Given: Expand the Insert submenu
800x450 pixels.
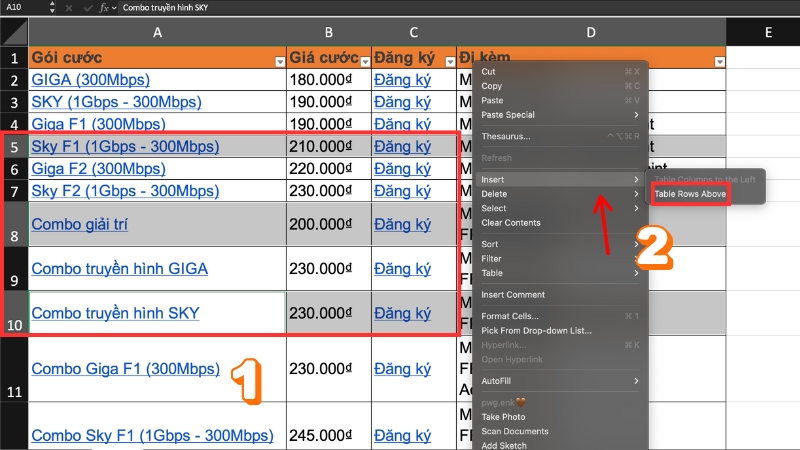Looking at the screenshot, I should click(560, 180).
